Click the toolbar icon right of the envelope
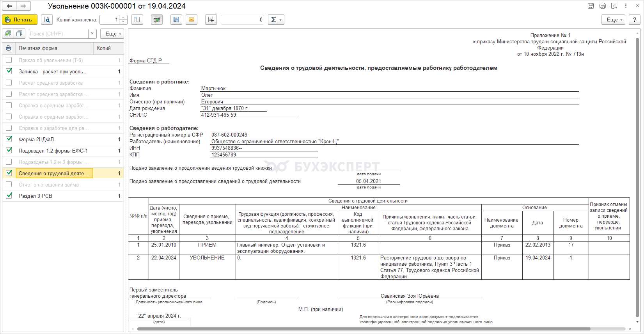This screenshot has height=334, width=644. pyautogui.click(x=211, y=20)
